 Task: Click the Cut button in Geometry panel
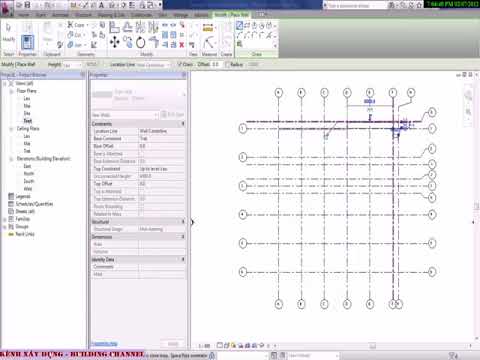(76, 35)
